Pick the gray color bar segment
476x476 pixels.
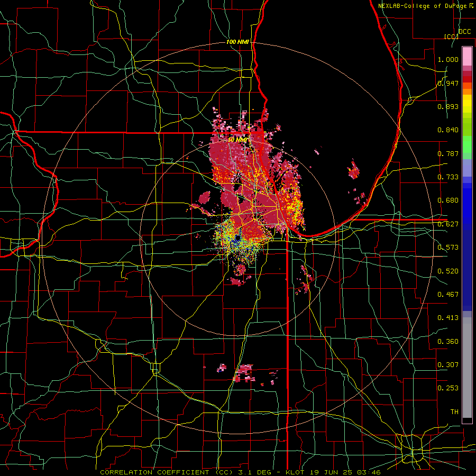467,368
